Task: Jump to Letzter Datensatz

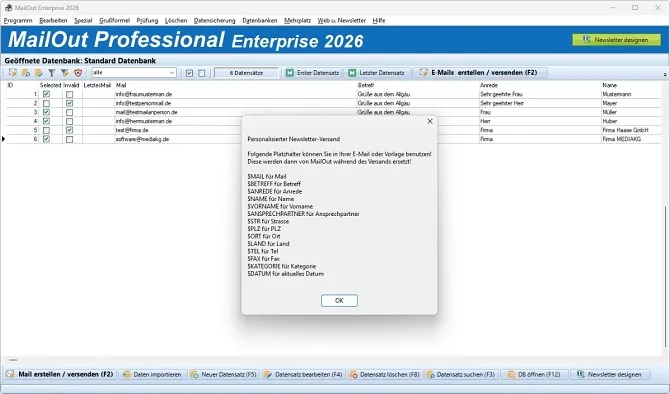Action: [377, 73]
